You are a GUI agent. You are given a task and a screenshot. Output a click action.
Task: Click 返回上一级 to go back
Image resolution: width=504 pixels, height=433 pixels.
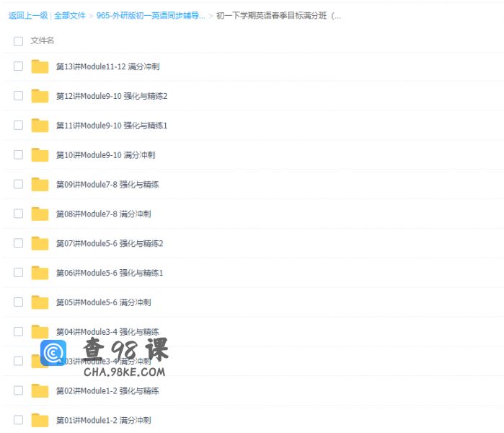(x=27, y=15)
